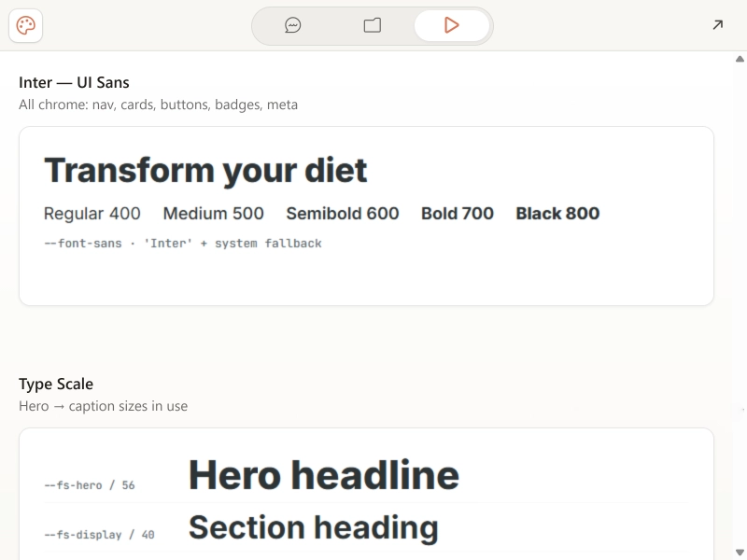Click 'Hero → caption sizes in use' subtitle
This screenshot has height=560, width=747.
pyautogui.click(x=103, y=406)
